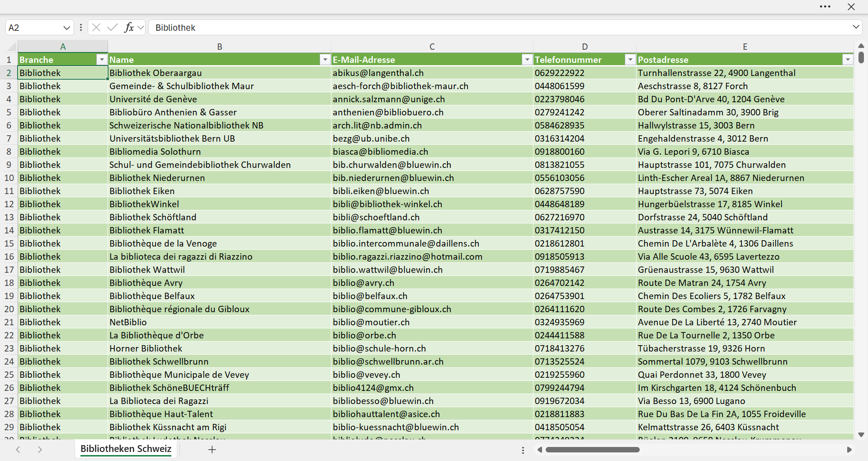This screenshot has width=868, height=461.
Task: Select row 15 header
Action: pos(9,243)
